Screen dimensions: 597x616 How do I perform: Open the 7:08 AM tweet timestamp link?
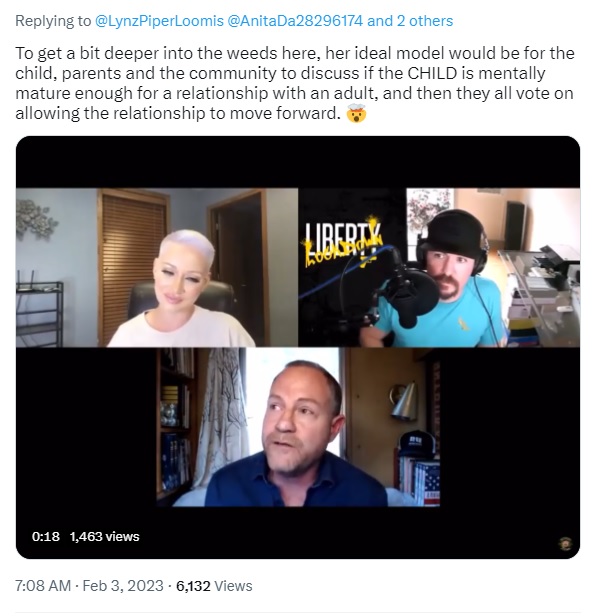[x=43, y=585]
